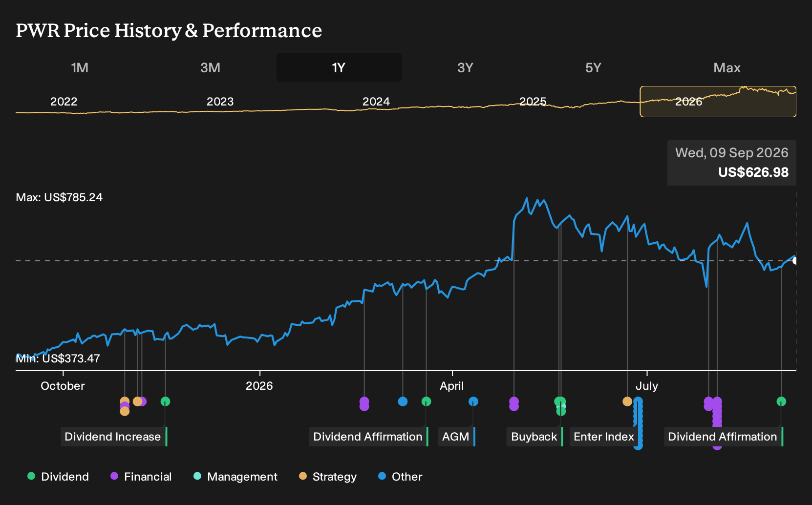
Task: Click blue Other dot above AGM label
Action: (473, 401)
